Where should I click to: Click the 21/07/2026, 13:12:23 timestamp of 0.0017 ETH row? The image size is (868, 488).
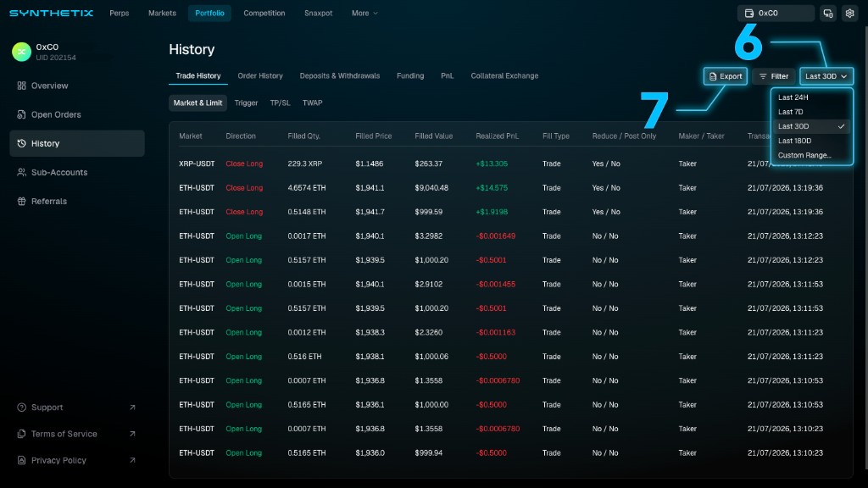click(785, 236)
